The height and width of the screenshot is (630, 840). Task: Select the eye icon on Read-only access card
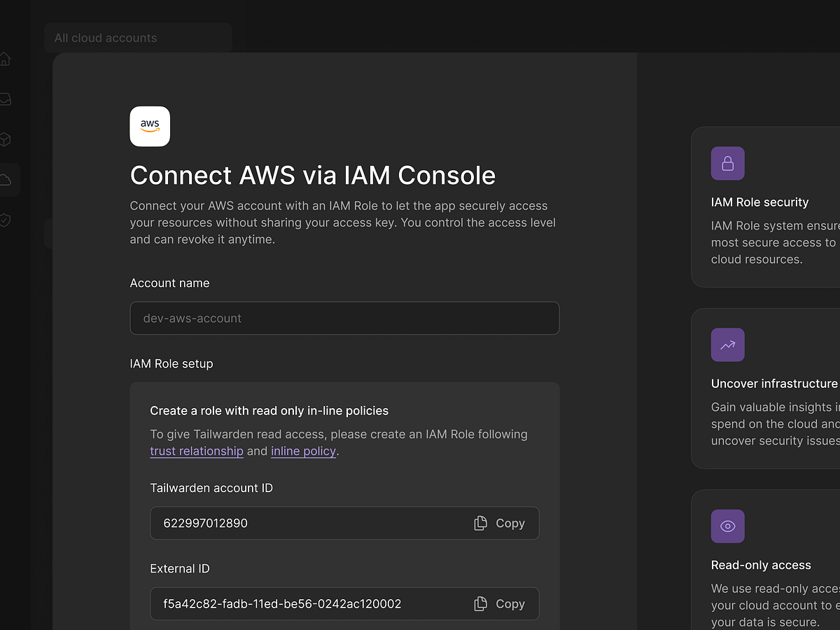tap(727, 526)
